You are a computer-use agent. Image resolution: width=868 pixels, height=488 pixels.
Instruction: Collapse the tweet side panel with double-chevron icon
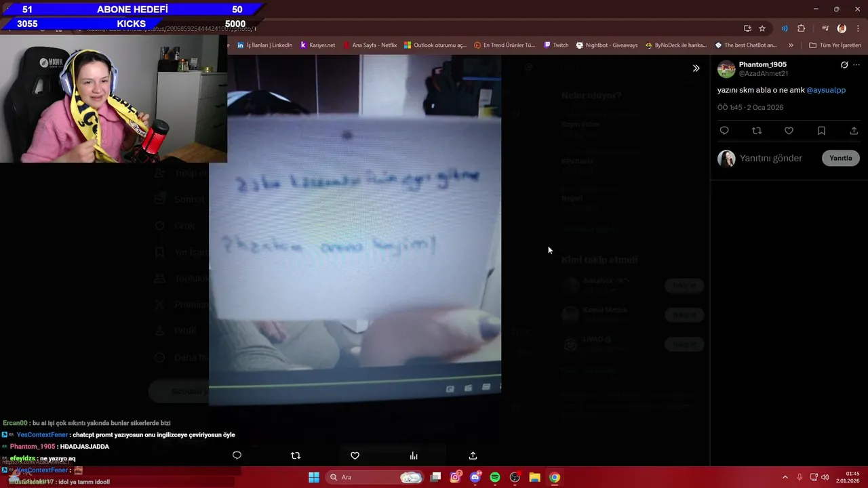pos(696,68)
